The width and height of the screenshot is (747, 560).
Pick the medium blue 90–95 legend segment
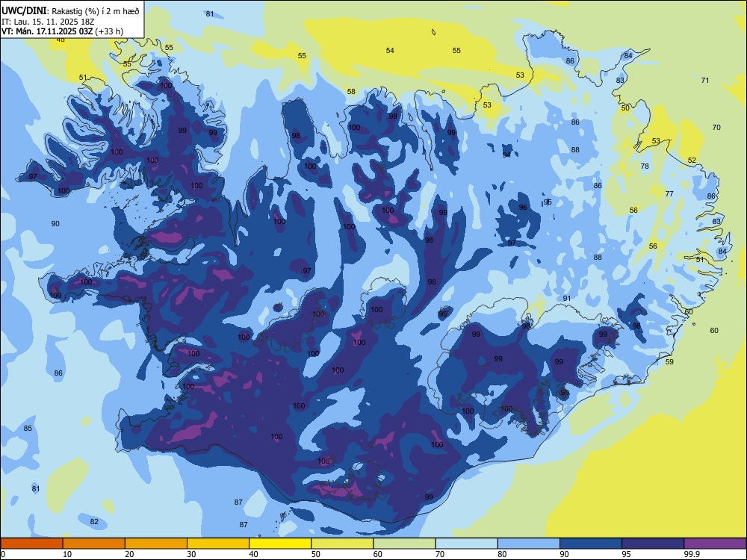(591, 544)
